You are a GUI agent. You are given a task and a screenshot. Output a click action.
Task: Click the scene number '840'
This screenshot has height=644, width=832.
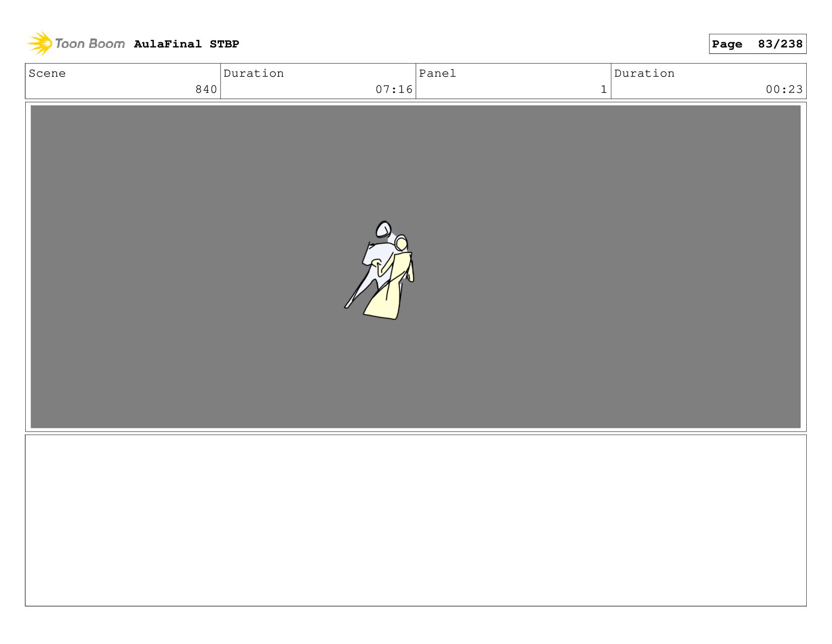click(206, 89)
